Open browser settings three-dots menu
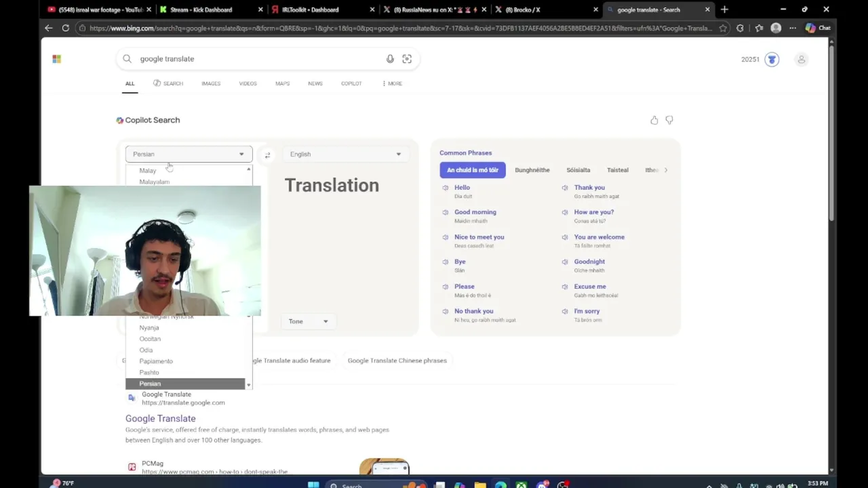Image resolution: width=868 pixels, height=488 pixels. click(793, 28)
